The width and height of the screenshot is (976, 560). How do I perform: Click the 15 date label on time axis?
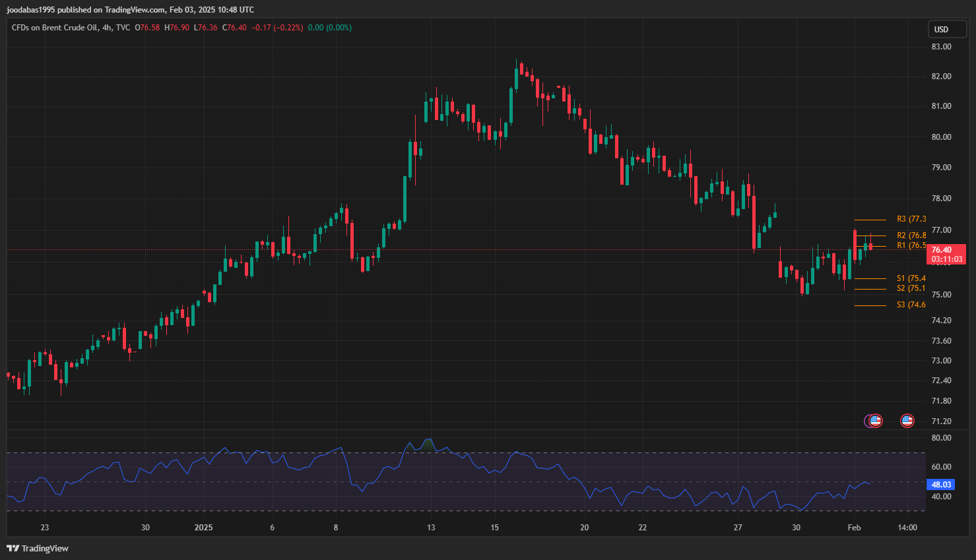click(x=494, y=528)
